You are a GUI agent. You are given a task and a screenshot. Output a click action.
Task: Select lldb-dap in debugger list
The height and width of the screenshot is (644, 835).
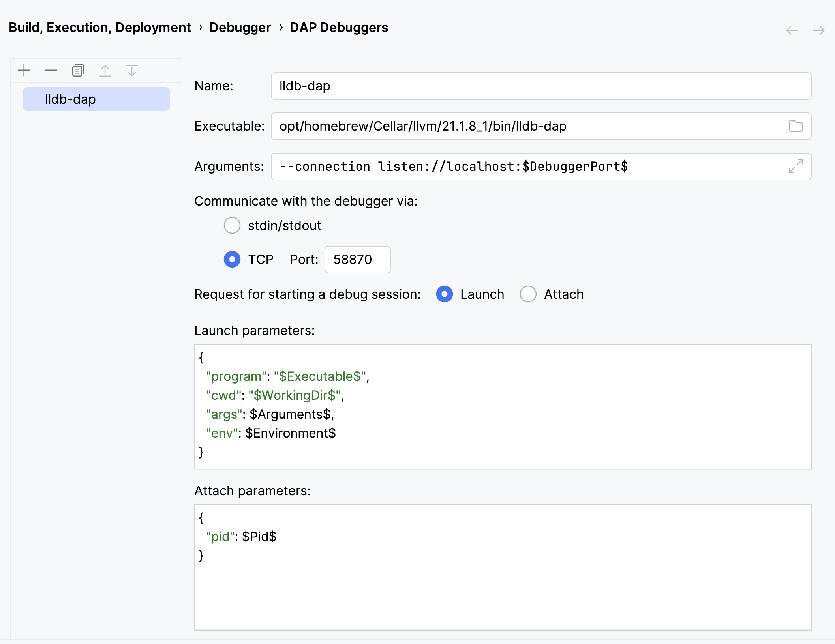tap(96, 99)
